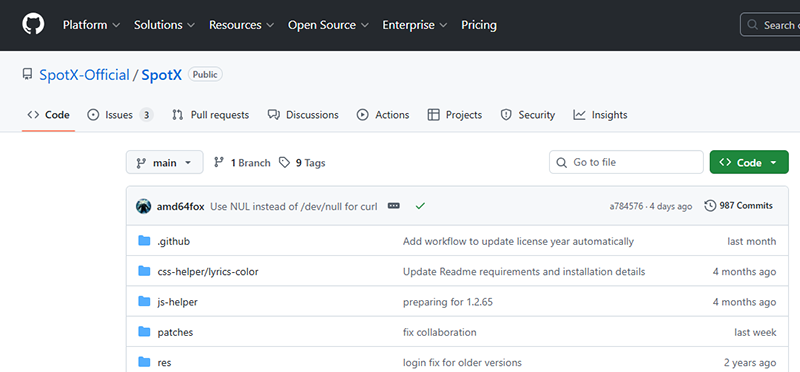Open 'preparing for 1.2.65' commit
Image resolution: width=800 pixels, height=372 pixels.
click(x=448, y=302)
